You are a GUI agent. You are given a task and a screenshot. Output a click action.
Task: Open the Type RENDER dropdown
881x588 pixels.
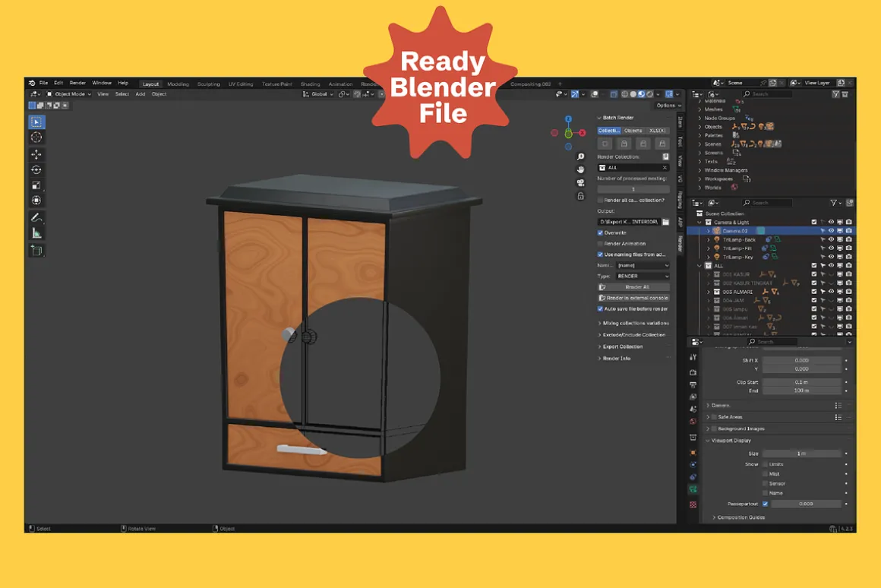[643, 276]
